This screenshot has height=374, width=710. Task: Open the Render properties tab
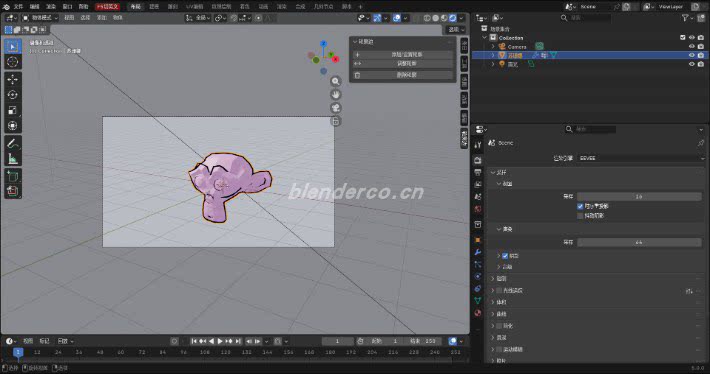(478, 160)
